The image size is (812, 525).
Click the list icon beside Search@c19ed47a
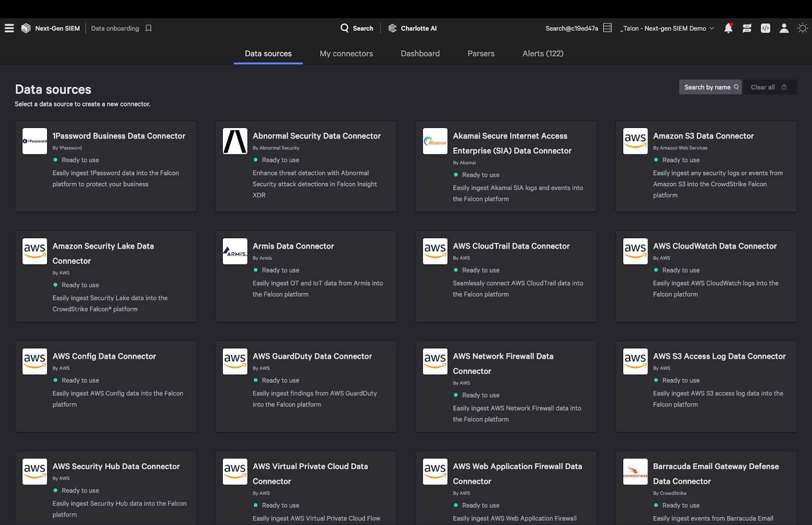tap(607, 28)
